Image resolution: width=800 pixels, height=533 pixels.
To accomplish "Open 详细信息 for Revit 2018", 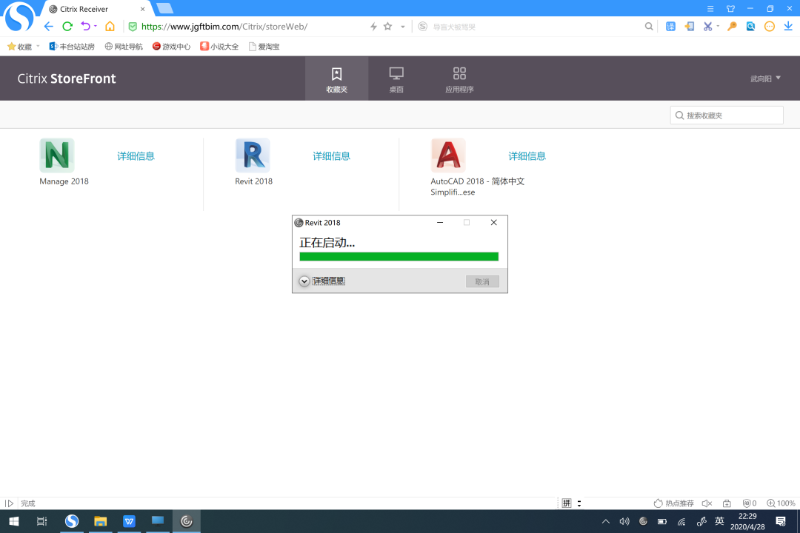I will click(332, 156).
